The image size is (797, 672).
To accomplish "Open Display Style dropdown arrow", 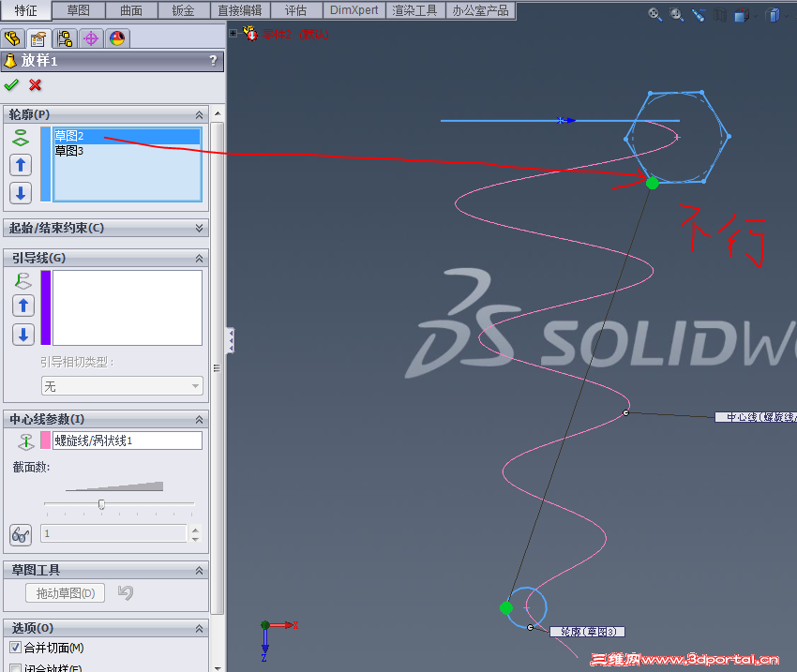I will tap(787, 16).
